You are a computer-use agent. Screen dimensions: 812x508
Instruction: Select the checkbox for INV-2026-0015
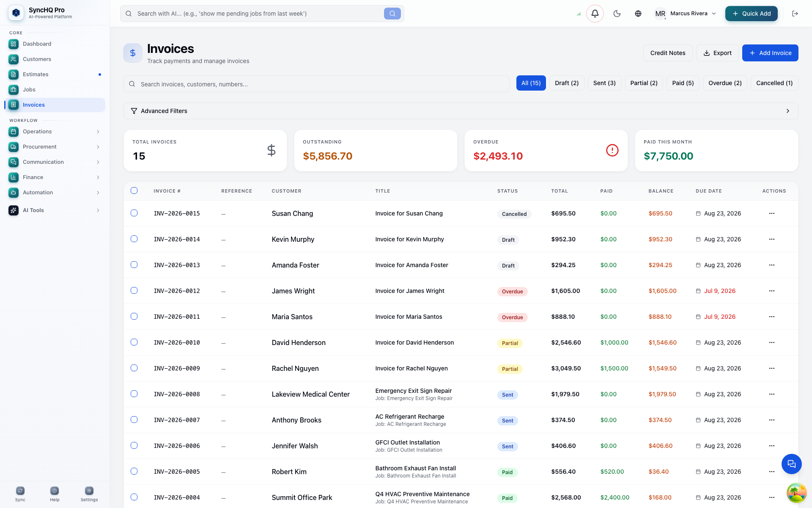click(134, 213)
